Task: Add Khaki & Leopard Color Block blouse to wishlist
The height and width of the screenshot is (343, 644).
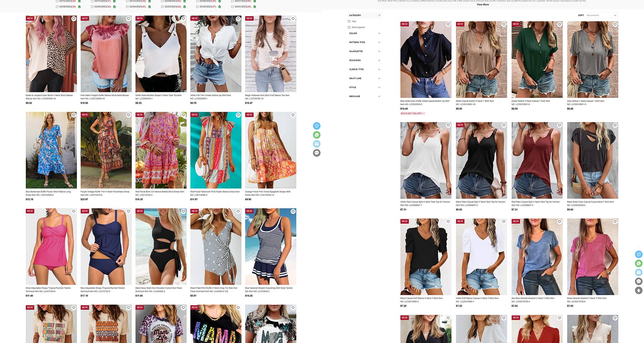Action: (x=73, y=19)
